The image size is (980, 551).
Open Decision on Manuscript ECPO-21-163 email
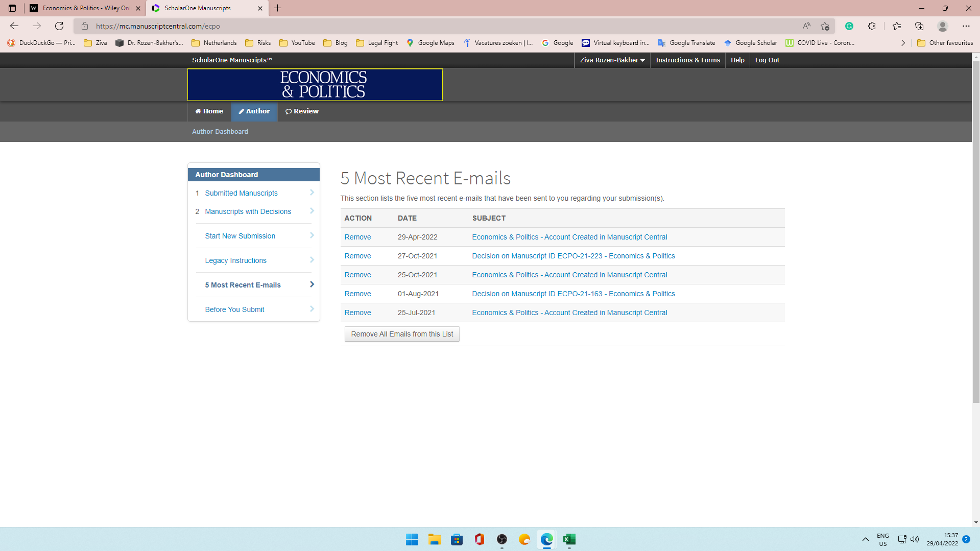(573, 294)
